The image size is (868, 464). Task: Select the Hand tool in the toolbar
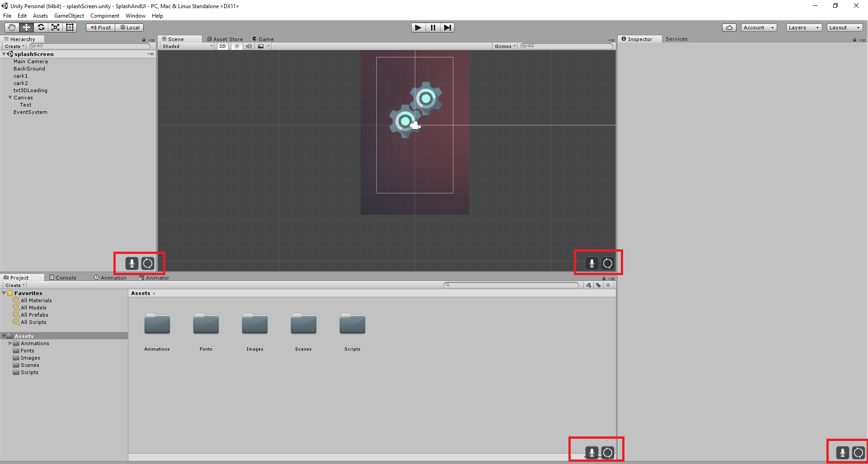tap(11, 27)
